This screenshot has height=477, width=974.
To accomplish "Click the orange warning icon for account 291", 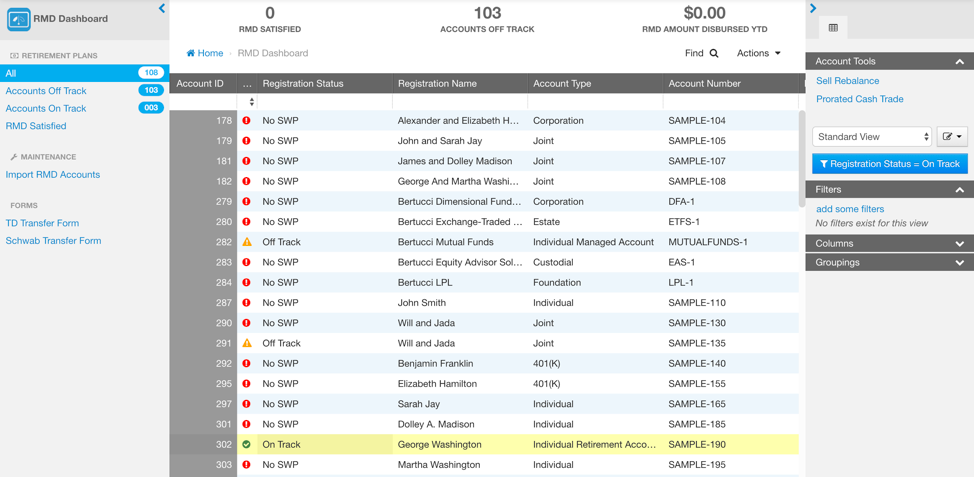I will click(247, 343).
